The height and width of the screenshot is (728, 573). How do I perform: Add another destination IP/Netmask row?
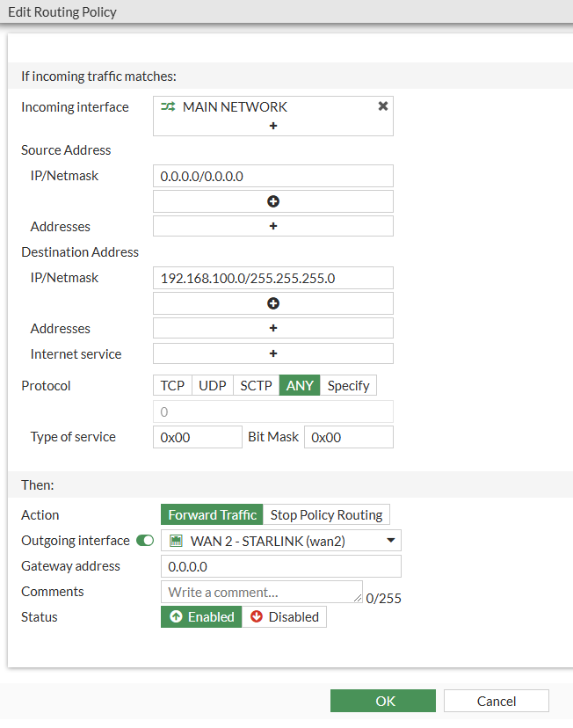(272, 303)
